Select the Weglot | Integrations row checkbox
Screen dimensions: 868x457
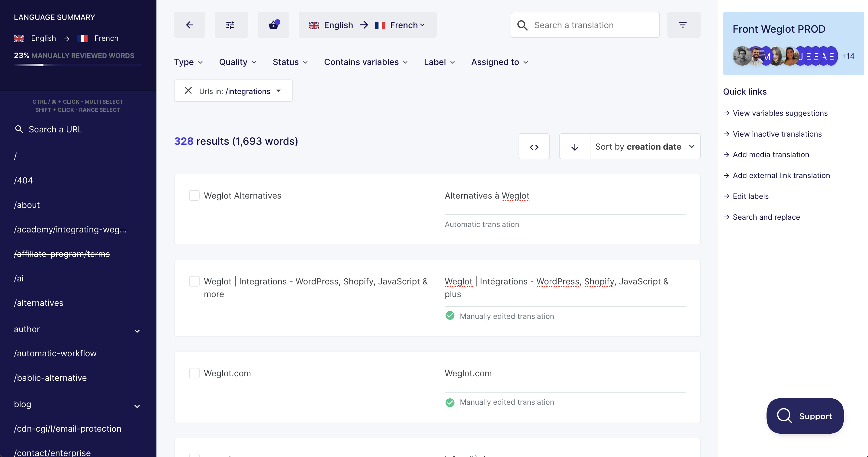(194, 281)
